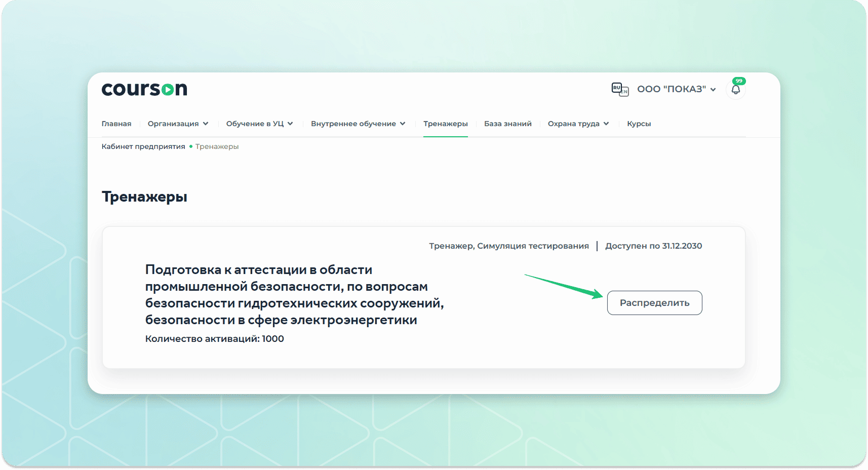Click the Кабинет предприятия breadcrumb link
This screenshot has width=868, height=470.
(143, 146)
